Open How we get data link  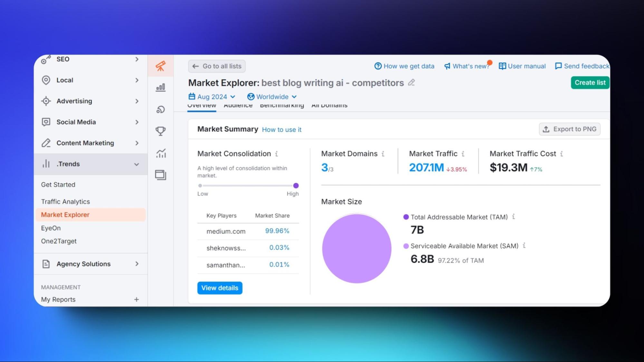click(404, 66)
